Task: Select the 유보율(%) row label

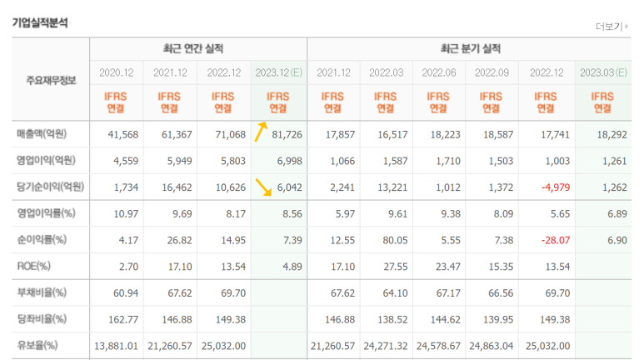Action: (37, 345)
